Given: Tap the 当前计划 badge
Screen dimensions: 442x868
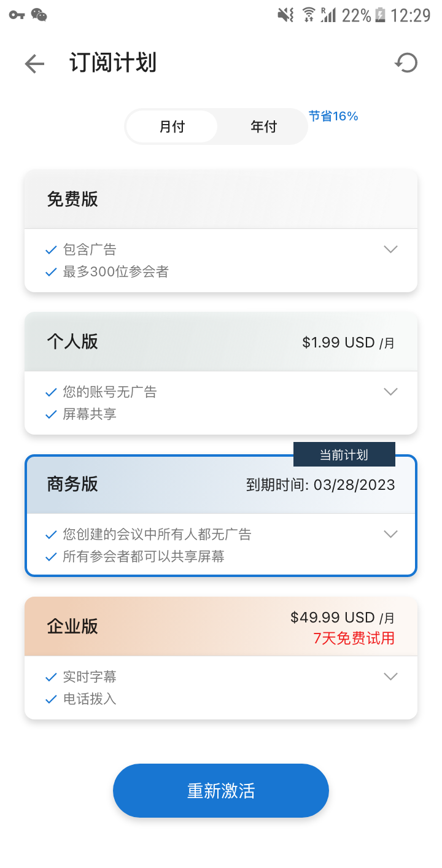Looking at the screenshot, I should pos(344,455).
